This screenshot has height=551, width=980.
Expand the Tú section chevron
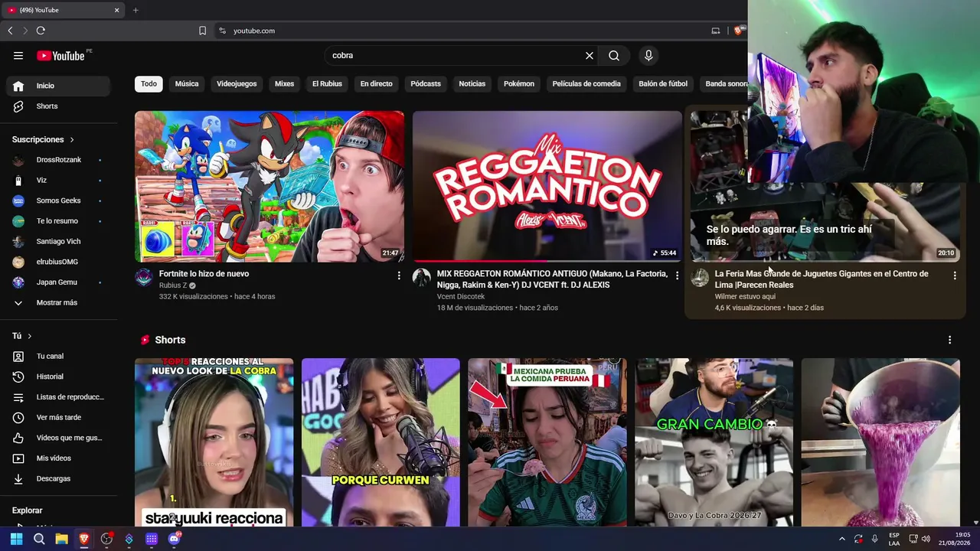tap(30, 336)
